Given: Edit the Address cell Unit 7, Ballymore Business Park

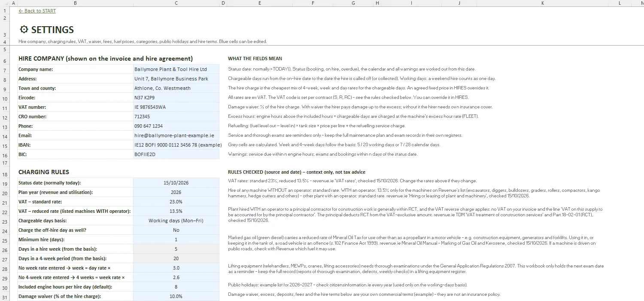Looking at the screenshot, I should 176,79.
